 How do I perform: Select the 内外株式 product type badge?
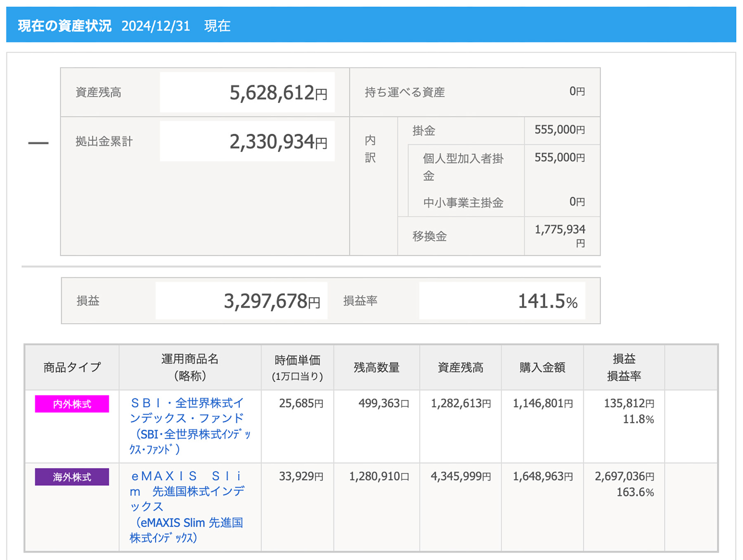point(72,404)
